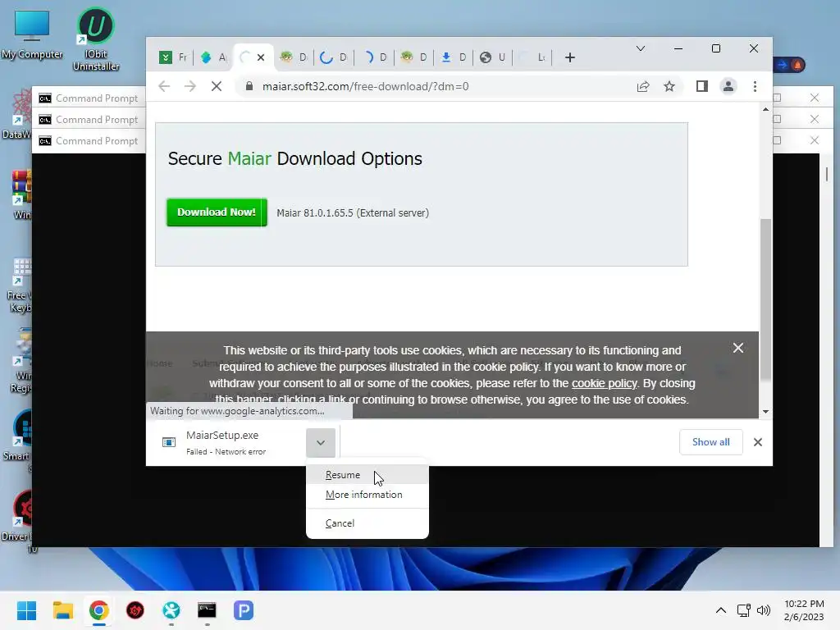The height and width of the screenshot is (630, 840).
Task: Switch to the first green 'Fr' tab
Action: [172, 57]
